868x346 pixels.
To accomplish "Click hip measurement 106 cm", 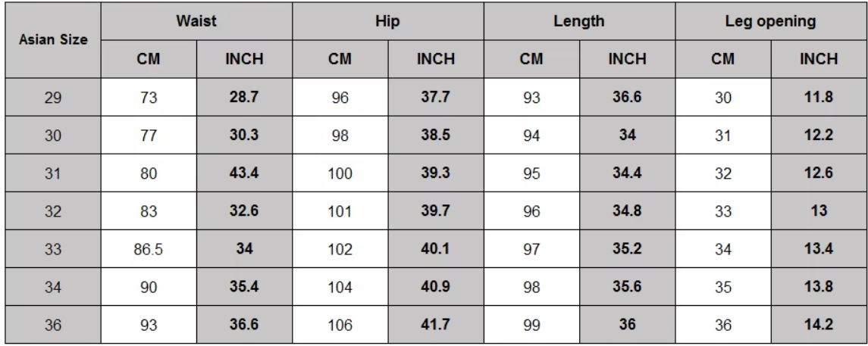I will coord(340,323).
